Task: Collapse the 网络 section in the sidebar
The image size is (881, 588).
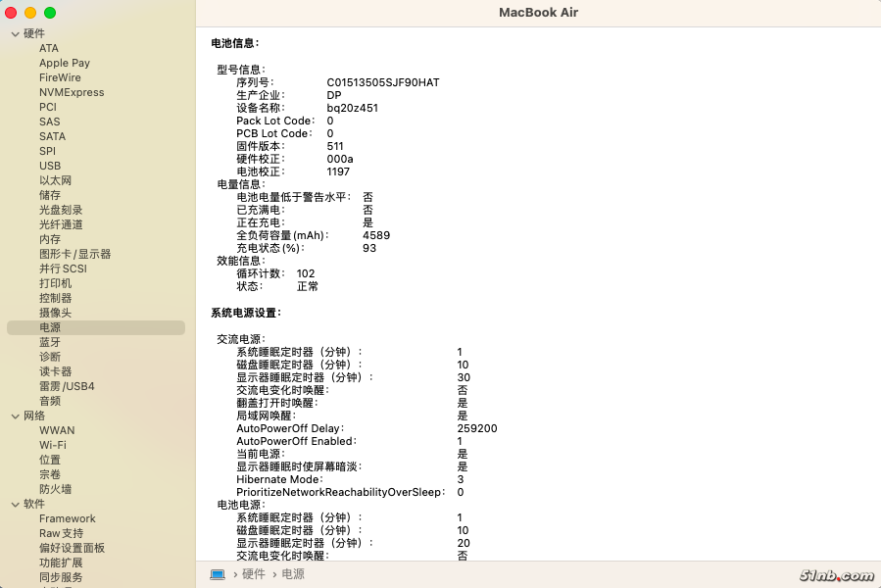Action: coord(15,416)
